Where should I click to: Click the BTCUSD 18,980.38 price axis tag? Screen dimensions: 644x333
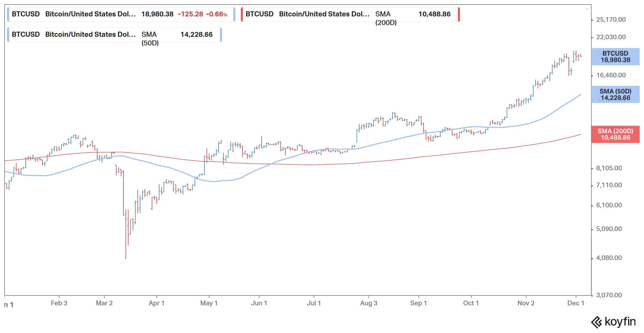pyautogui.click(x=616, y=57)
